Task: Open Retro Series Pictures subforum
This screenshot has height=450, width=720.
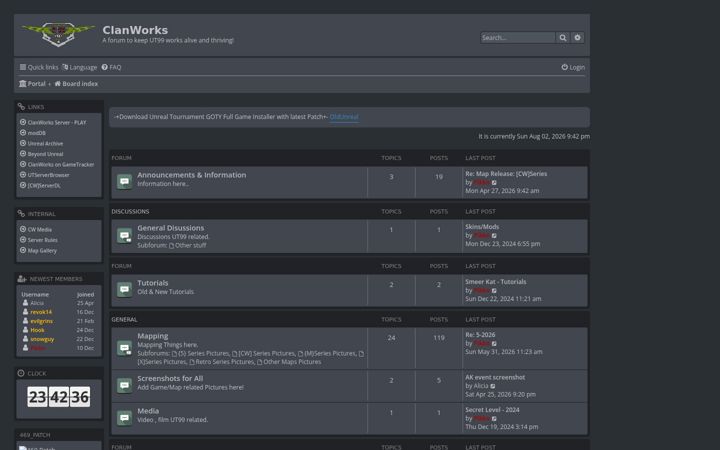Action: (x=224, y=362)
